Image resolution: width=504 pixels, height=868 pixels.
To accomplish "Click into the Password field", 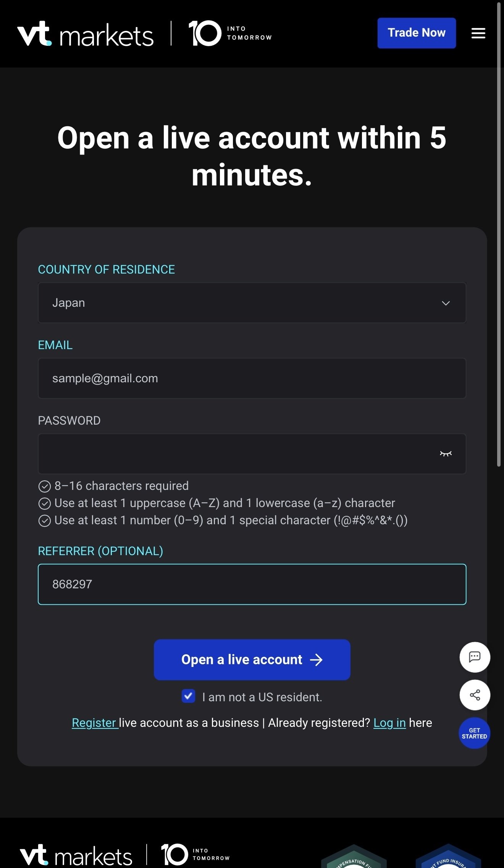I will tap(237, 454).
